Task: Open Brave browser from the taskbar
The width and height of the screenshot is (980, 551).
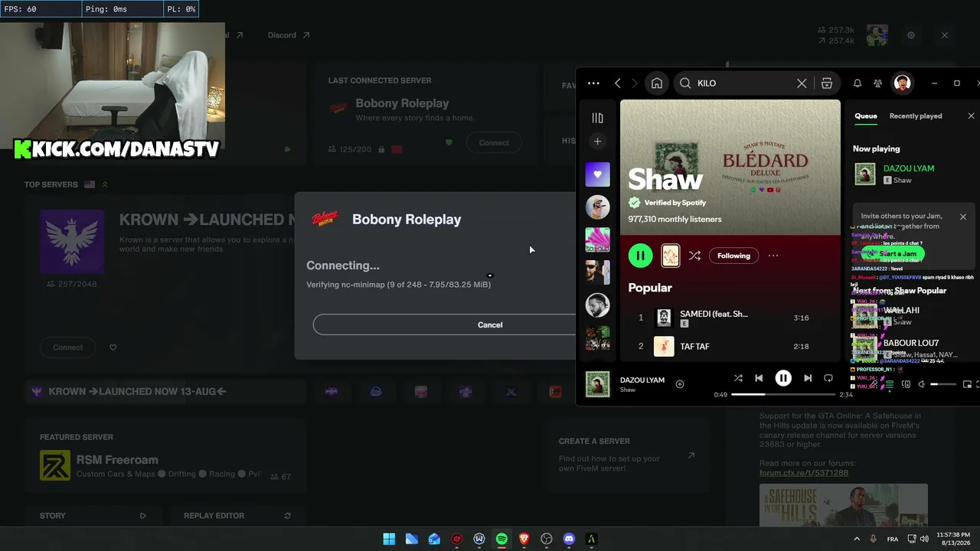Action: [x=524, y=539]
